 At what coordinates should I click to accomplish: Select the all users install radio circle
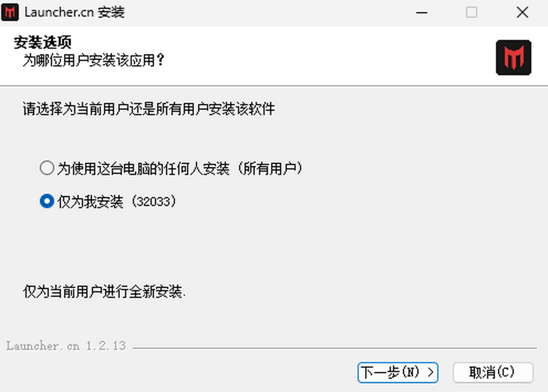coord(47,169)
